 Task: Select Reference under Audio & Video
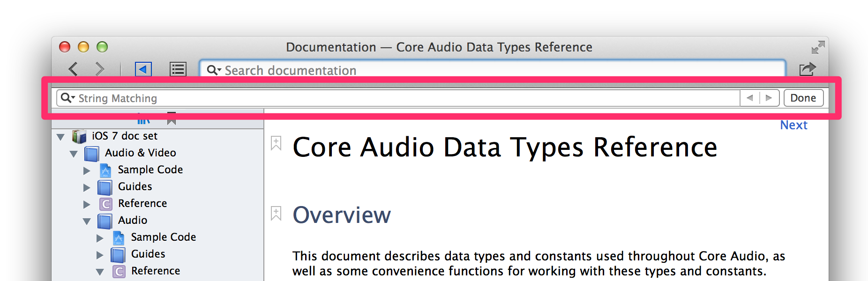point(142,203)
